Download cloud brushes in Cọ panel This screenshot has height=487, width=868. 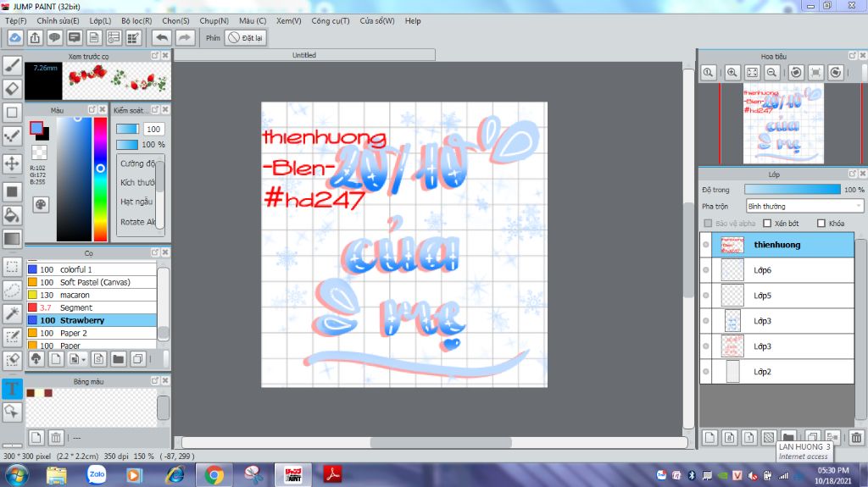pos(36,359)
